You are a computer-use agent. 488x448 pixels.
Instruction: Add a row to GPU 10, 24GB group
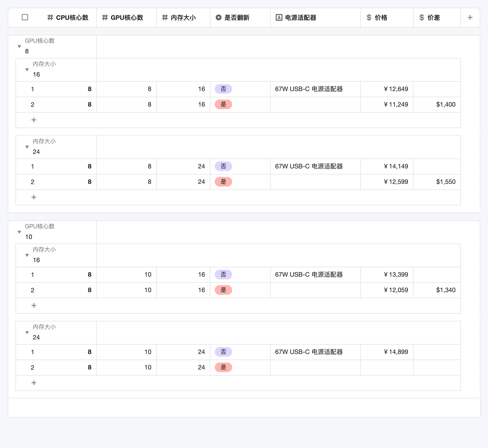click(x=34, y=383)
